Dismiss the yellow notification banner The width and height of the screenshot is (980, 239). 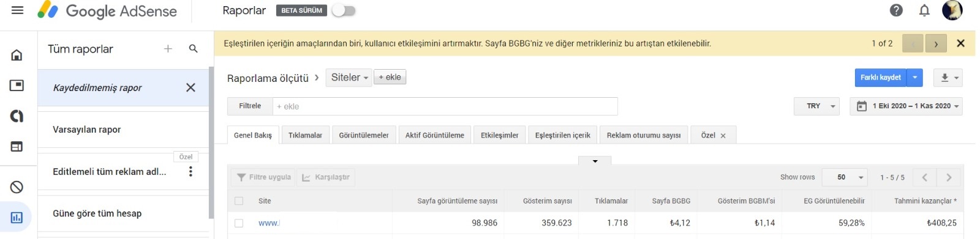960,43
